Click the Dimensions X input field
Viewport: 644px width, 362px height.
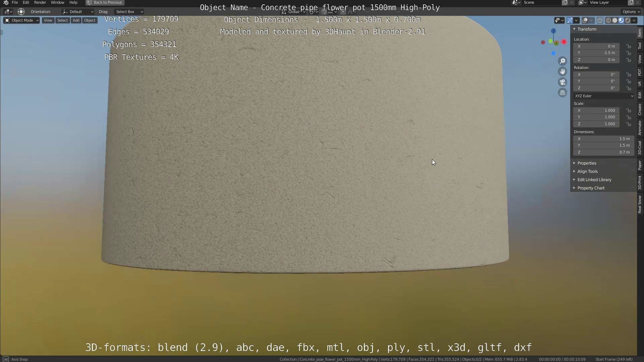click(603, 139)
